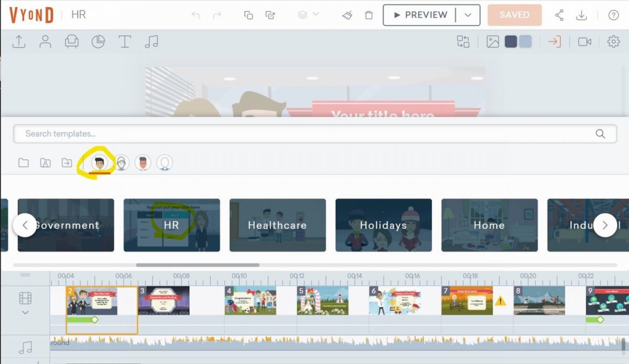The image size is (629, 364).
Task: Select the Whiteboard Animation style avatar
Action: pyautogui.click(x=121, y=163)
